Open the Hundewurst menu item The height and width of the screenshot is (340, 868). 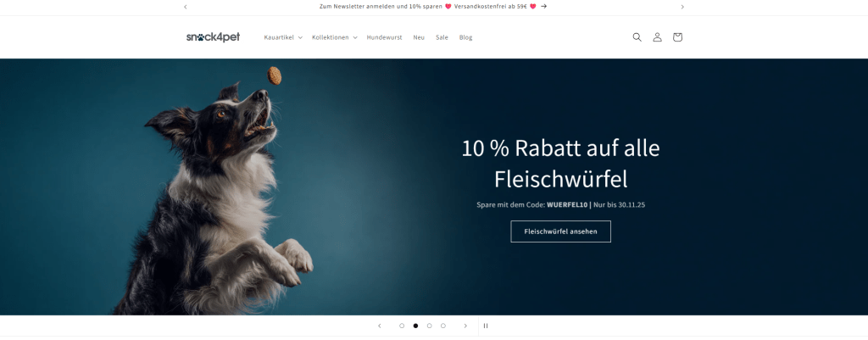[x=384, y=37]
